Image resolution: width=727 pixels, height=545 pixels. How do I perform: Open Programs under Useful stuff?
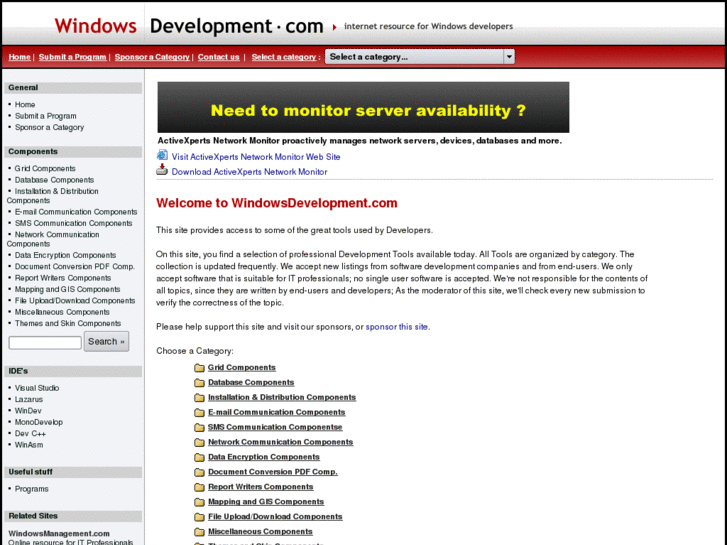click(32, 489)
